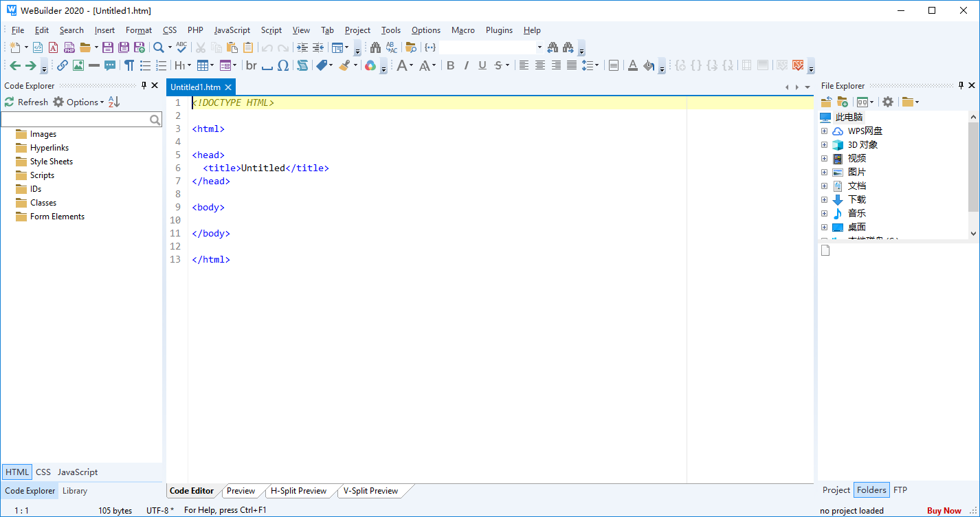
Task: Click the Buy Now link
Action: (x=944, y=510)
